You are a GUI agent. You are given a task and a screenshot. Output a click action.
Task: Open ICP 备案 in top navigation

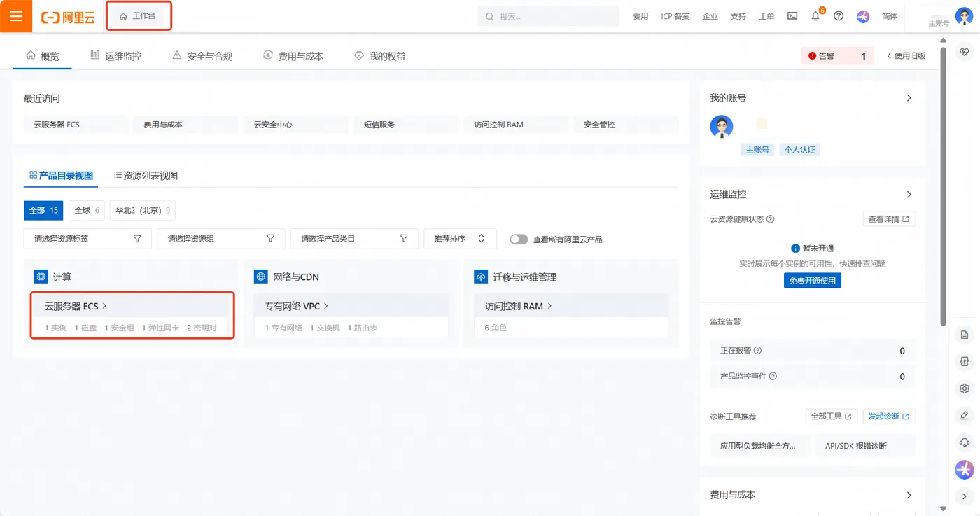click(675, 16)
